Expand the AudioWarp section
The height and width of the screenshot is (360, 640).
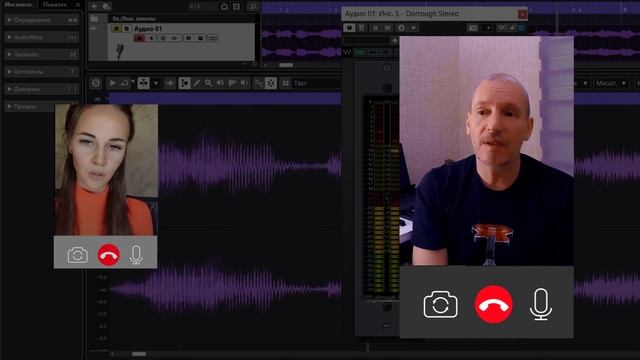tap(41, 37)
